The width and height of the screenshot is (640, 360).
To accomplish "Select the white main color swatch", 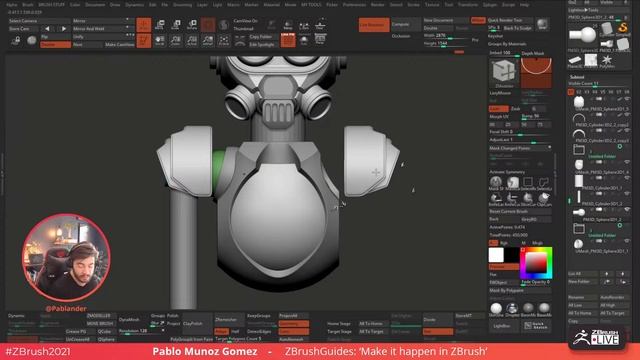I will click(496, 255).
